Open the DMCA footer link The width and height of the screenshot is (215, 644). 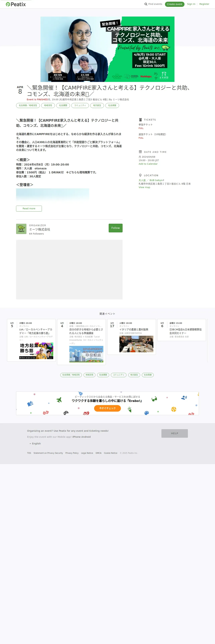(98, 453)
